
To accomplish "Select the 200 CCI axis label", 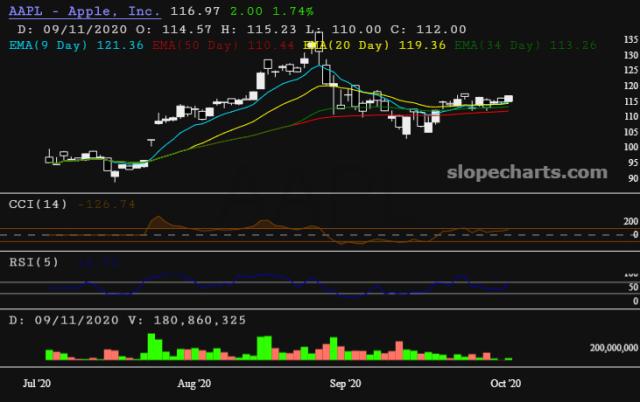I will 631,221.
